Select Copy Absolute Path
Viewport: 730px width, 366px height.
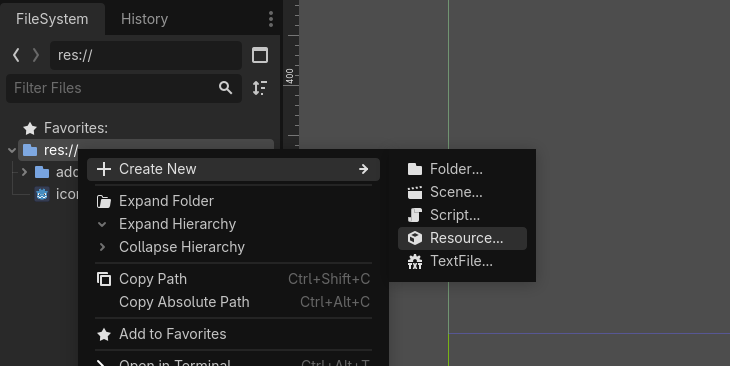(x=233, y=302)
